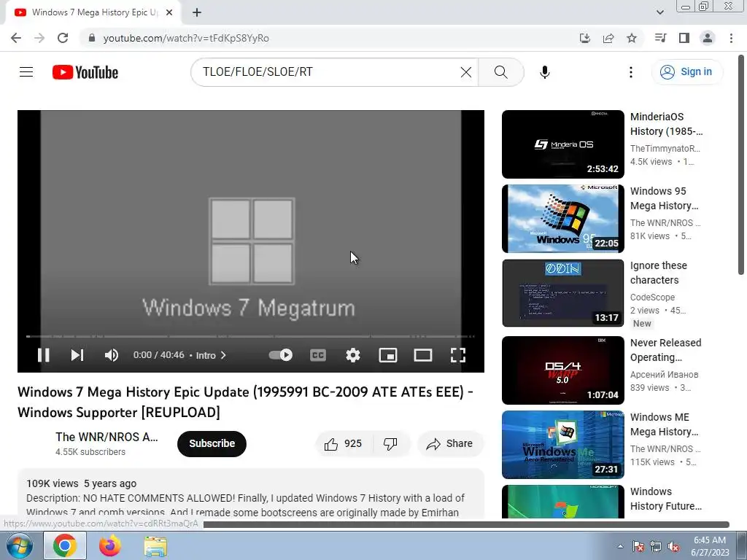This screenshot has height=560, width=747.
Task: Open Never Released Operating video title
Action: click(x=665, y=350)
